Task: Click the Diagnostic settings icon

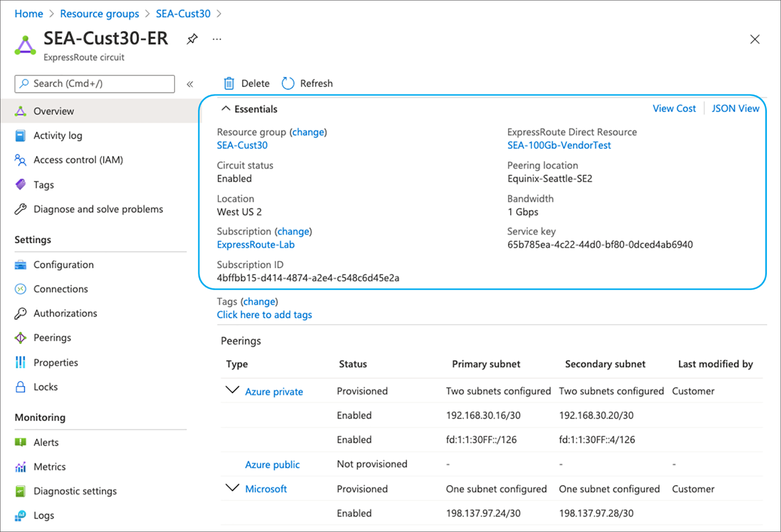Action: (x=20, y=491)
